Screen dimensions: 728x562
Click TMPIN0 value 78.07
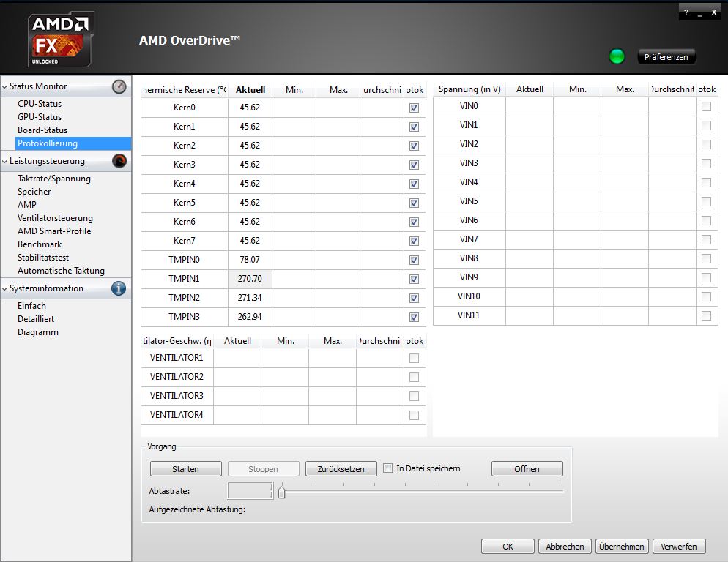point(250,260)
